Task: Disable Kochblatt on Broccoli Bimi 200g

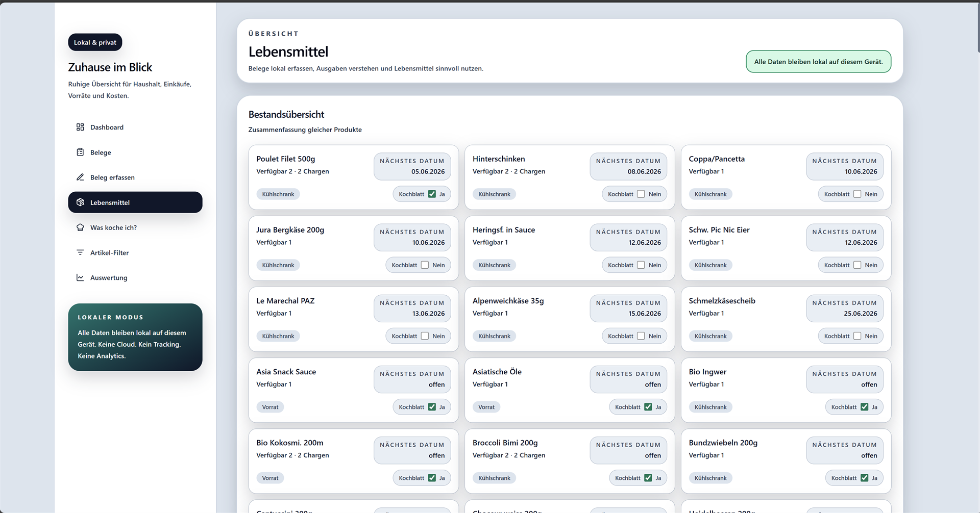Action: pos(648,478)
